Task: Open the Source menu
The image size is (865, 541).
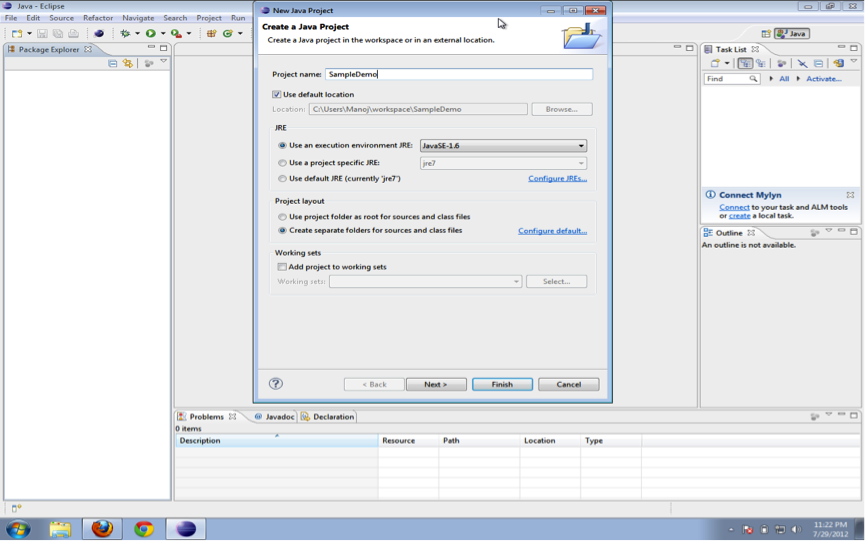Action: (x=61, y=18)
